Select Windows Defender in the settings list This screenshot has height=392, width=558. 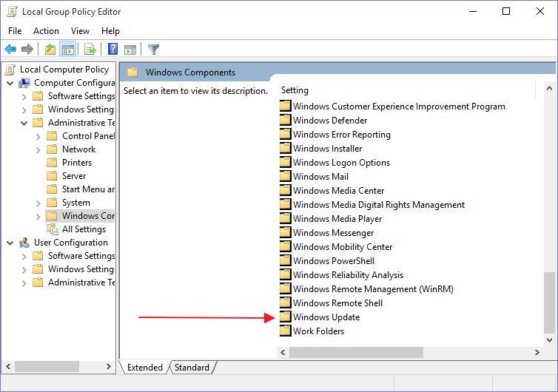(329, 121)
